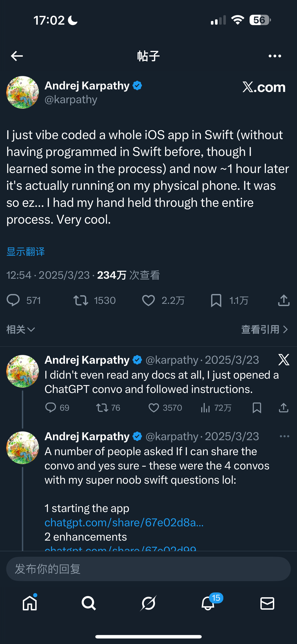Screen dimensions: 297x644
Task: Open more options on the third post
Action: tap(284, 436)
